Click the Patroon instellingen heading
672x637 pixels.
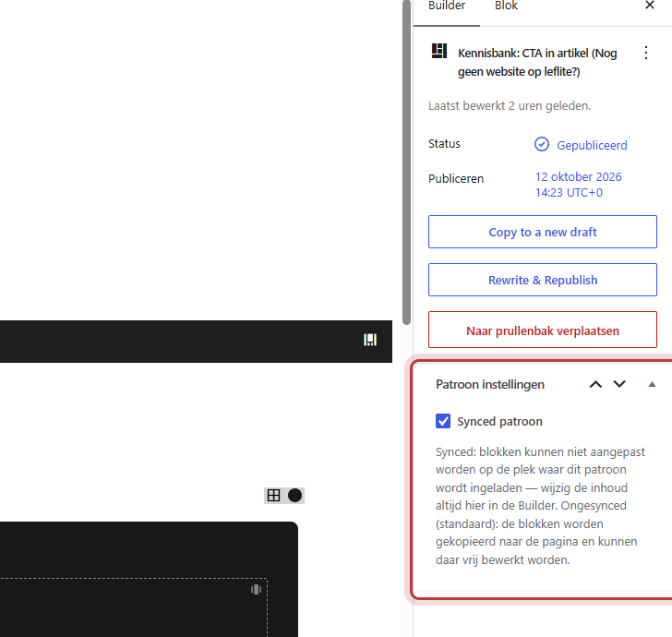(x=490, y=385)
